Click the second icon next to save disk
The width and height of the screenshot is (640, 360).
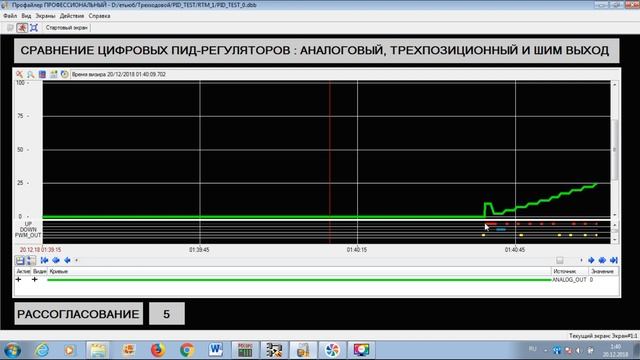tap(31, 260)
